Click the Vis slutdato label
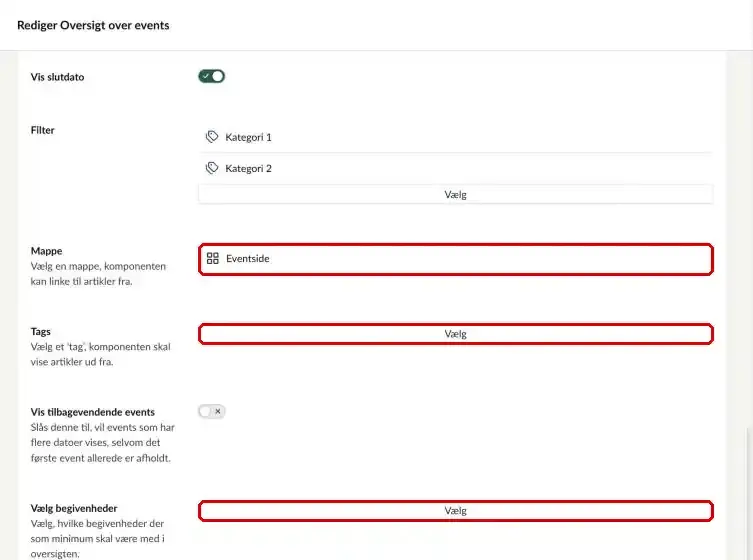 point(57,77)
